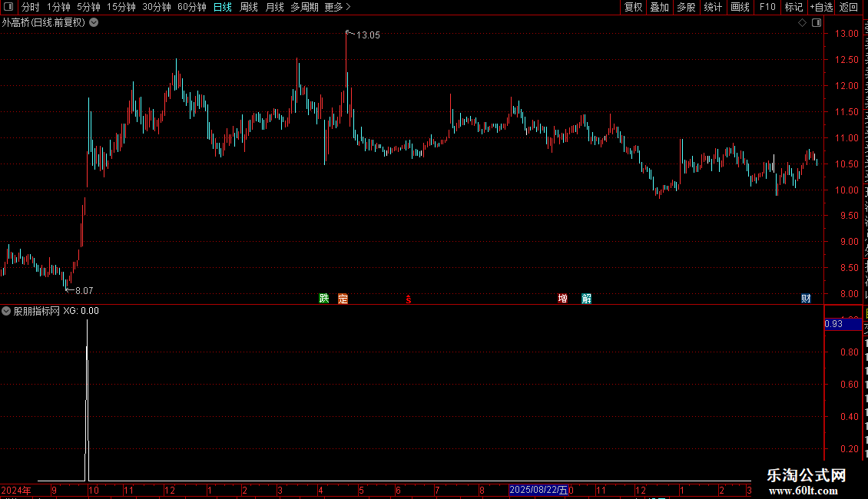
Task: Click the 多股 multi-stock button
Action: (x=687, y=7)
